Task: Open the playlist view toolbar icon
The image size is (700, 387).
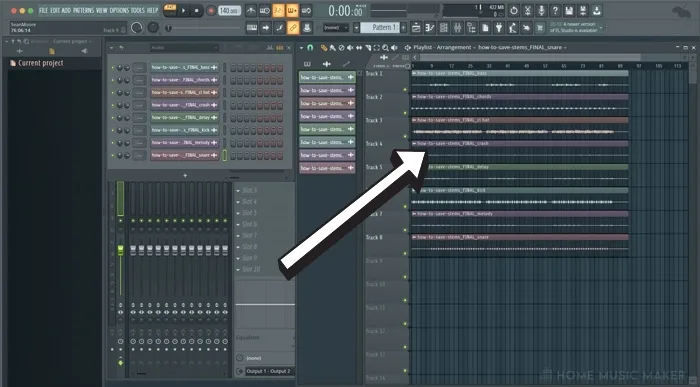Action: 416,28
